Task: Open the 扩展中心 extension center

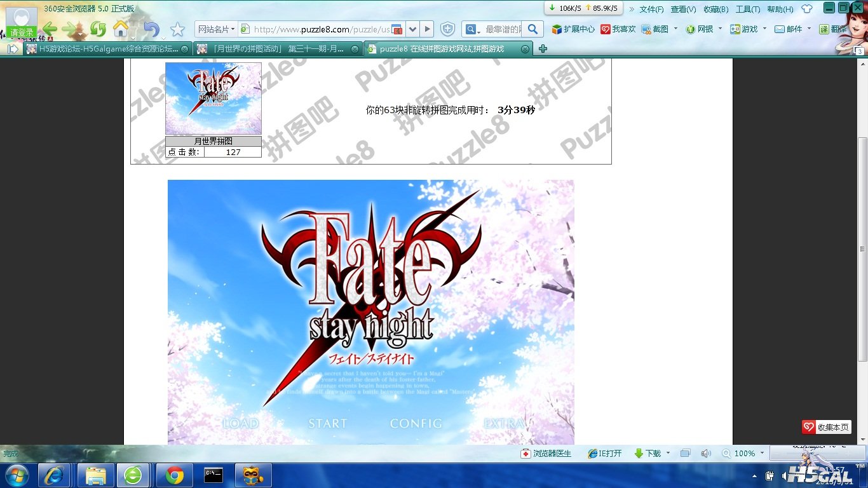Action: [x=573, y=29]
